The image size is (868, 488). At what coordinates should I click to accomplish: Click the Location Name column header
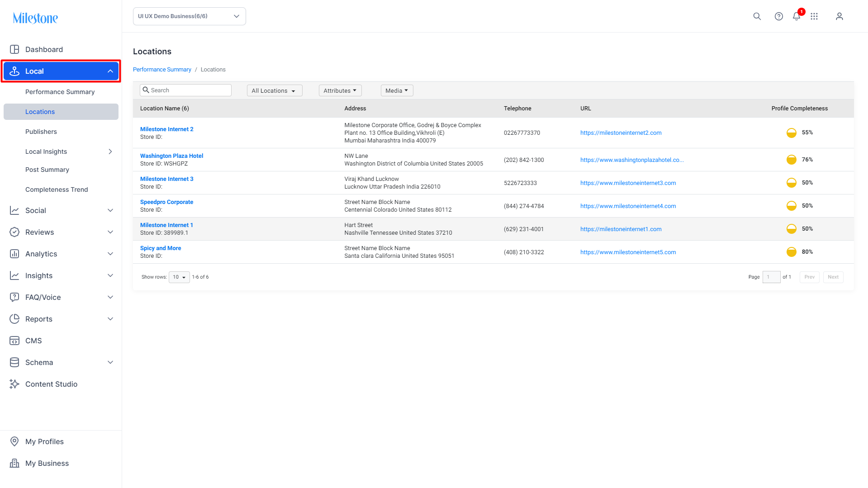(165, 109)
